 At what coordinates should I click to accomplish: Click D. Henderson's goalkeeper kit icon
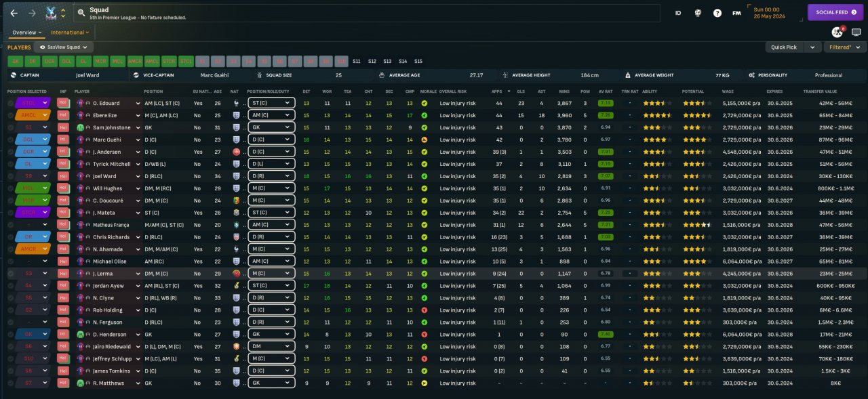(x=80, y=335)
